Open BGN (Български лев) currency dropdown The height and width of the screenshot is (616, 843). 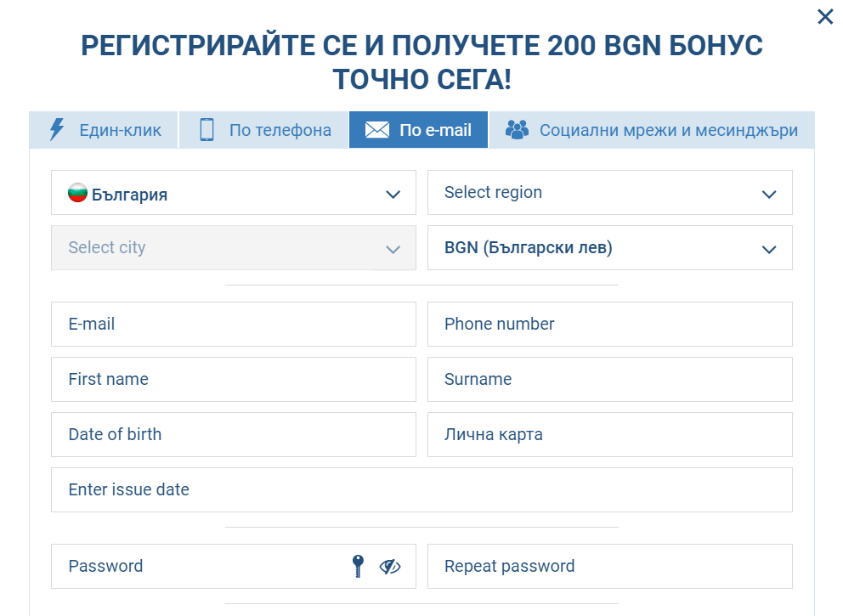(609, 248)
